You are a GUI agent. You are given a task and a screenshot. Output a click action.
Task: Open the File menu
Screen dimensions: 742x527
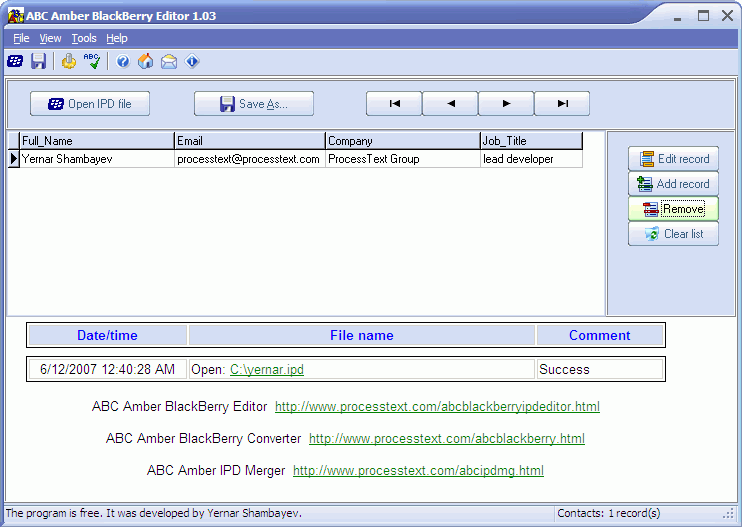click(21, 38)
